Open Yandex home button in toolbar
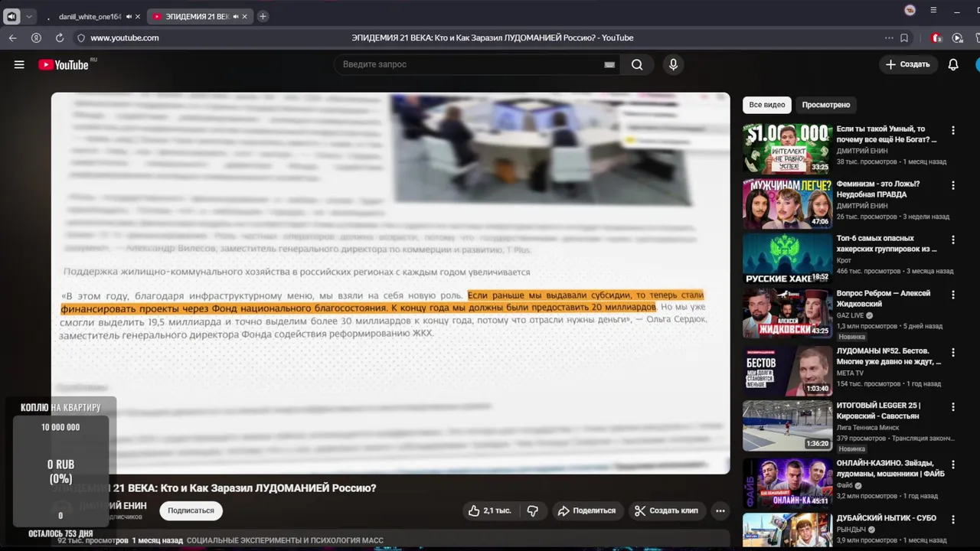 [x=36, y=37]
